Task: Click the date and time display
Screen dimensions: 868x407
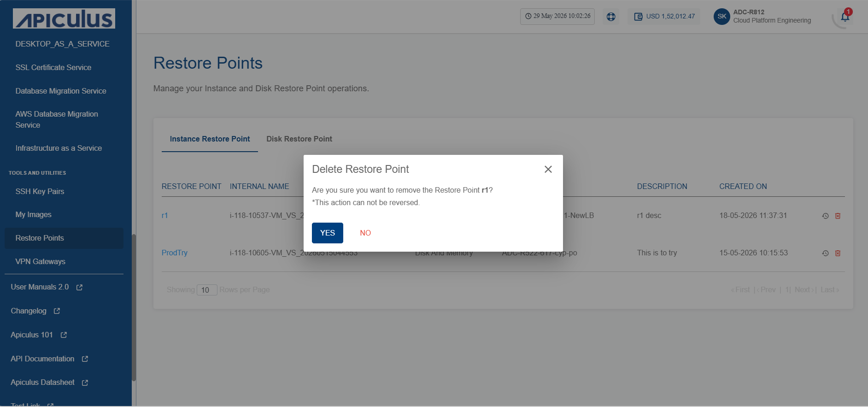Action: [557, 16]
